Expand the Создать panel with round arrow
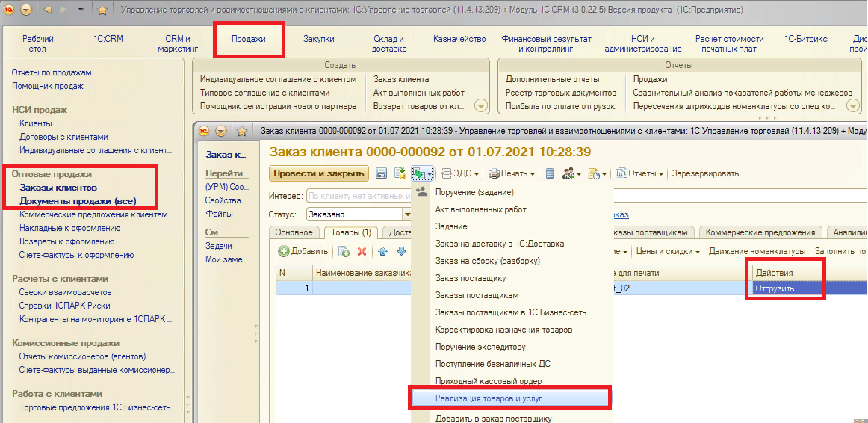This screenshot has height=423, width=868. tap(480, 106)
